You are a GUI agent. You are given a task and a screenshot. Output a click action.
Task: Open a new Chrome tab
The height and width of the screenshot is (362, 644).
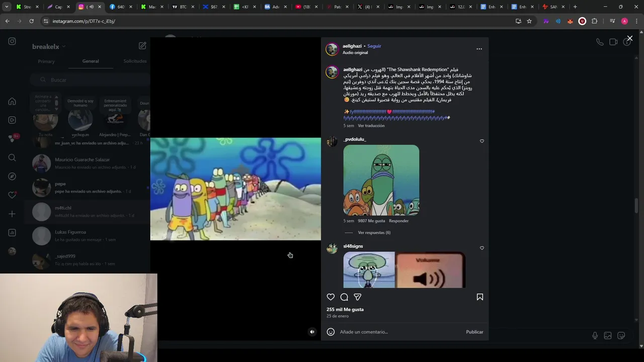coord(575,7)
